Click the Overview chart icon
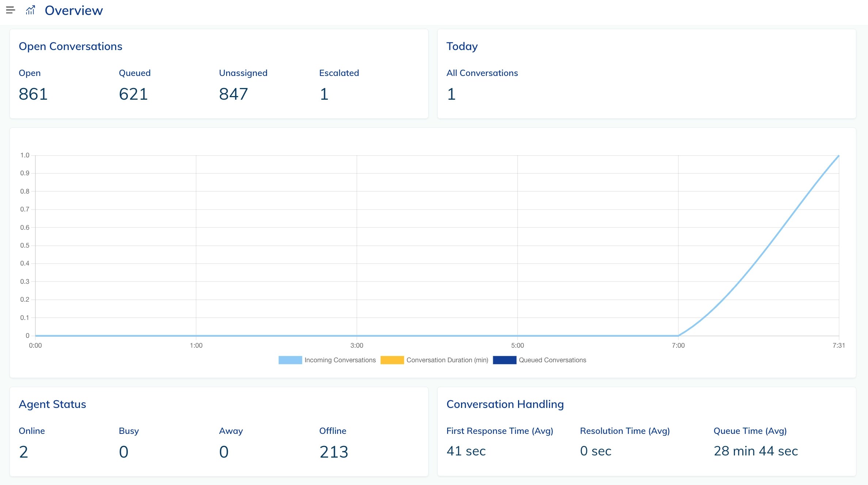 (30, 10)
